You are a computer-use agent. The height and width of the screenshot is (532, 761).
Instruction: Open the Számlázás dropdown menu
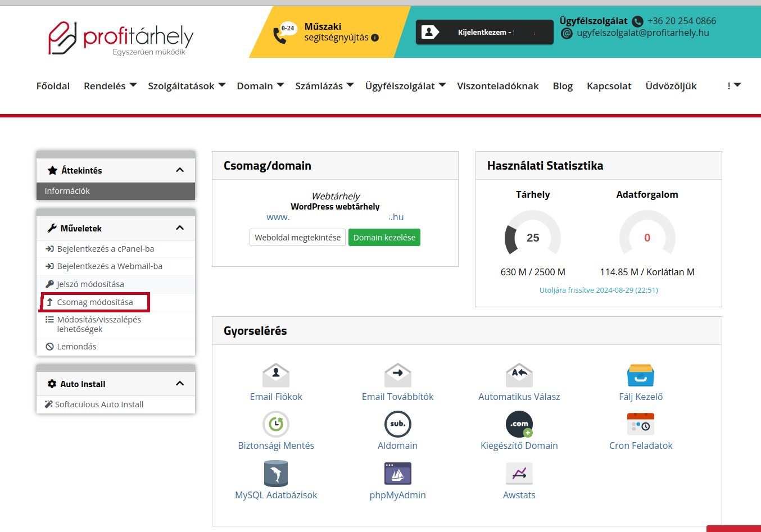(324, 86)
